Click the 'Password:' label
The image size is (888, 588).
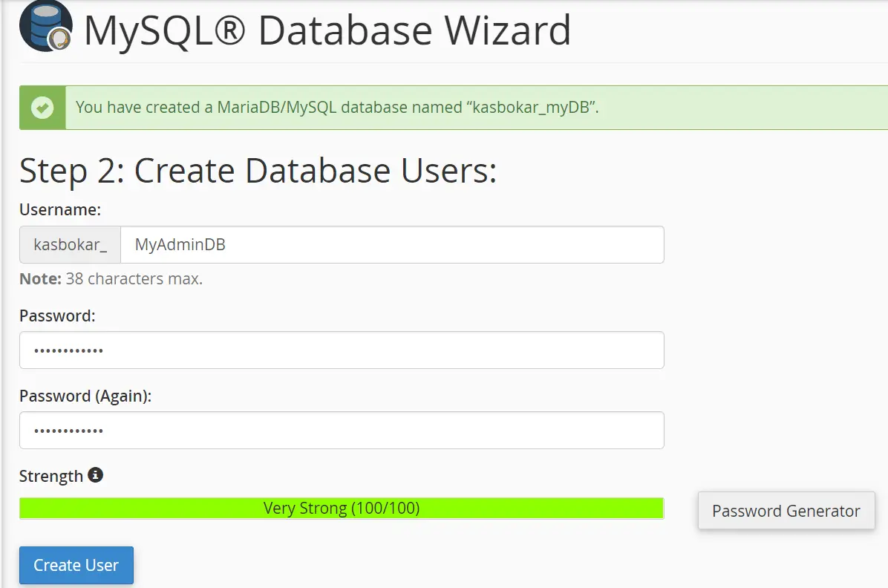click(x=57, y=316)
